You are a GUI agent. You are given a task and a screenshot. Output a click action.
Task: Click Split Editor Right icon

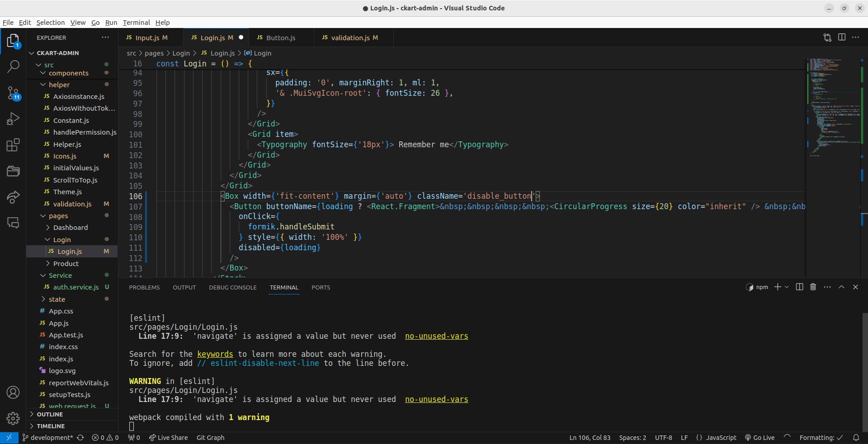click(841, 37)
